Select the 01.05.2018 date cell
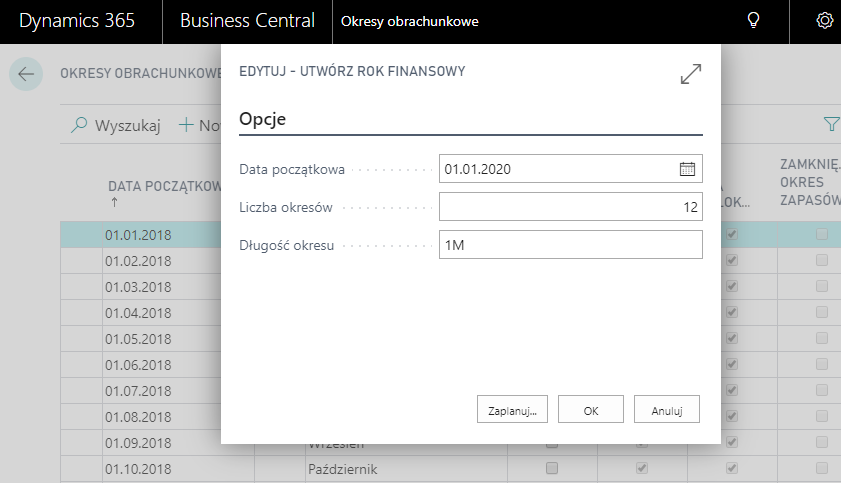Screen dimensions: 841x483 (x=138, y=339)
